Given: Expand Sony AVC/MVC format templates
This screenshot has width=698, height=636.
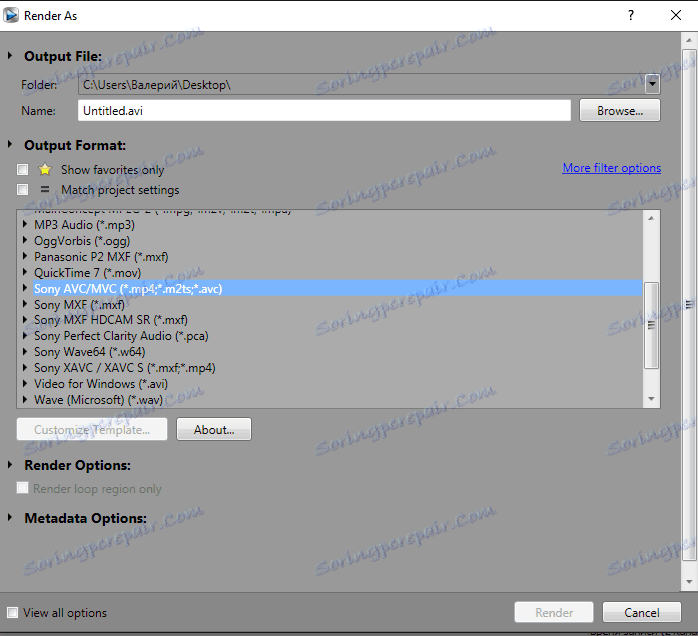Looking at the screenshot, I should point(25,288).
